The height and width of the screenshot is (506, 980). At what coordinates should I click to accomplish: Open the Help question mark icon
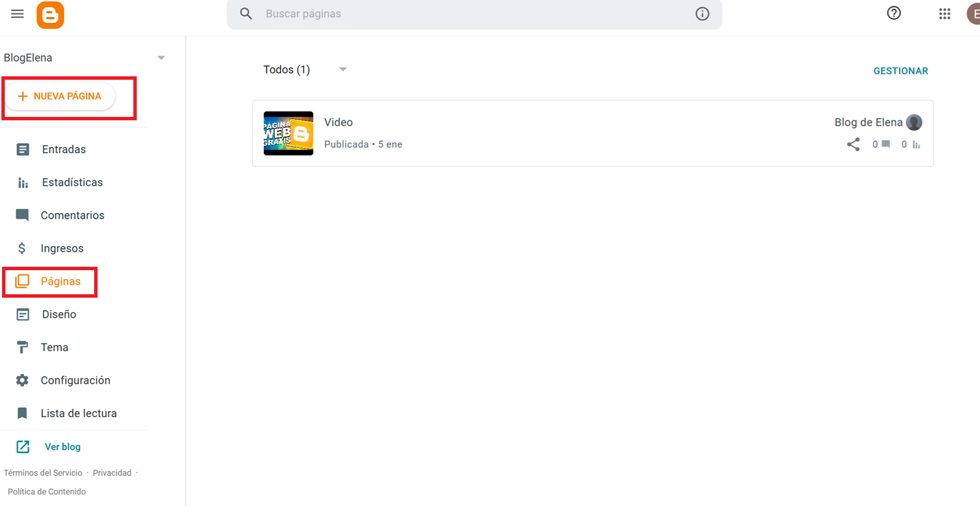pos(893,13)
